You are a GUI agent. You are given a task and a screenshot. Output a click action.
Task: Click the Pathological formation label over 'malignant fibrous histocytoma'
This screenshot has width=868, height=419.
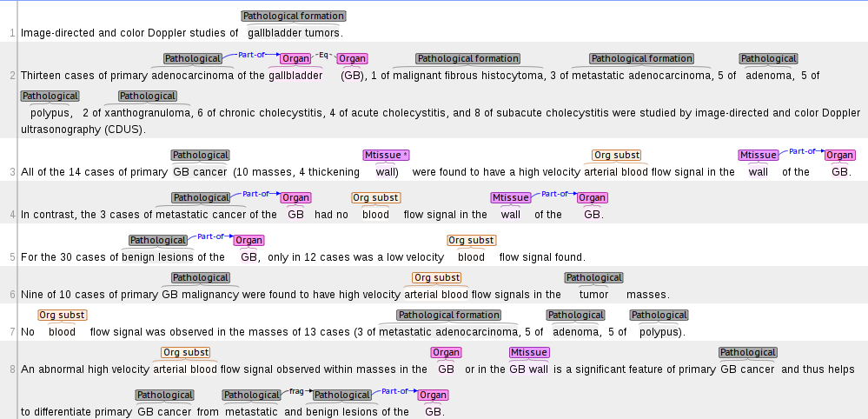(x=467, y=58)
